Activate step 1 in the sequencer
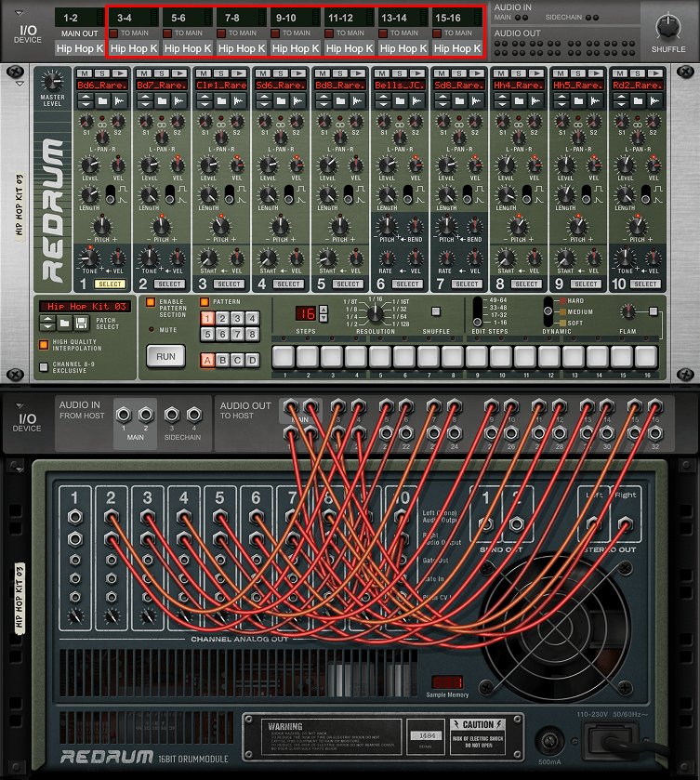Image resolution: width=700 pixels, height=780 pixels. pyautogui.click(x=284, y=357)
